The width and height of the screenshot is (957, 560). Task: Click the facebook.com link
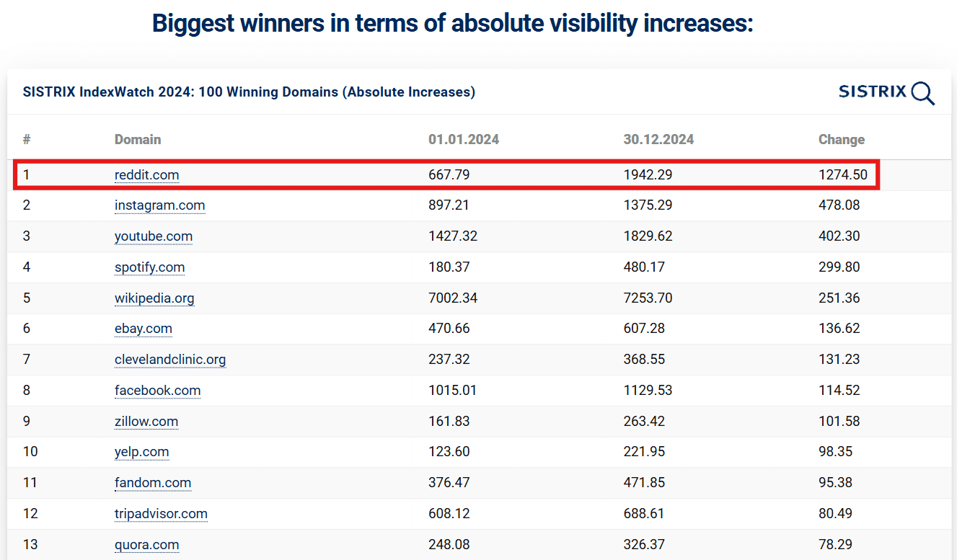[157, 391]
